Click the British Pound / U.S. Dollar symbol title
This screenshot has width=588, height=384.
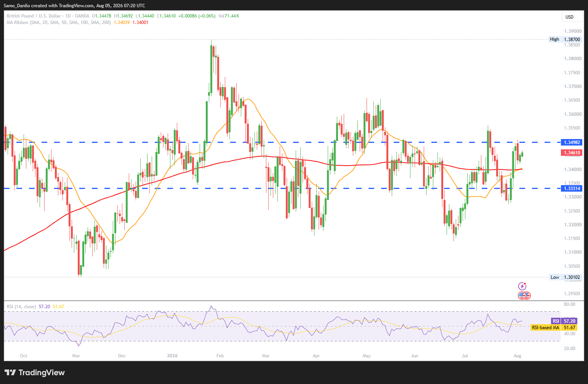coord(34,16)
